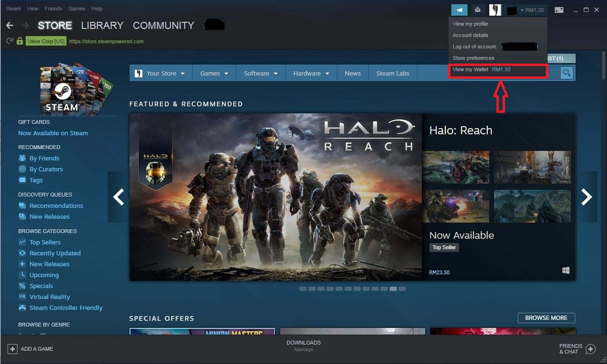Open the News store tab
The width and height of the screenshot is (607, 364).
[353, 73]
